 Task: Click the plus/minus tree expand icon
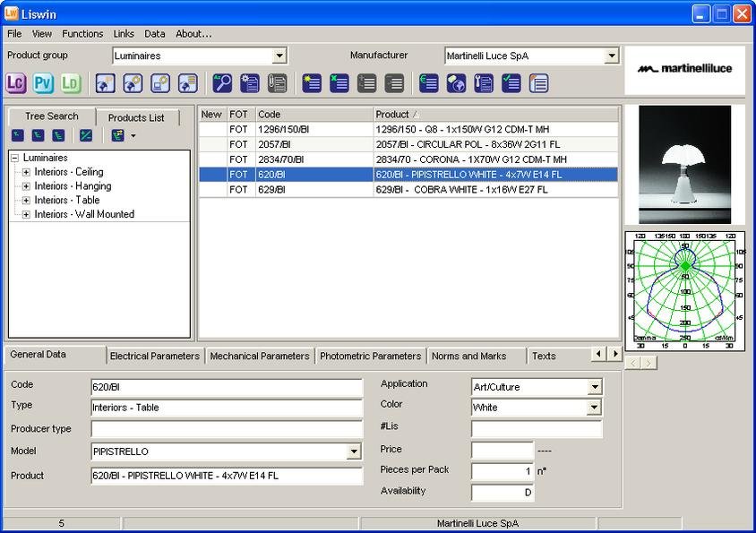[86, 135]
